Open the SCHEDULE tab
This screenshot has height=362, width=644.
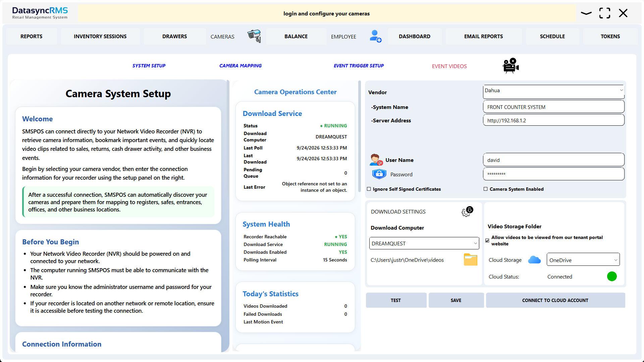tap(552, 36)
